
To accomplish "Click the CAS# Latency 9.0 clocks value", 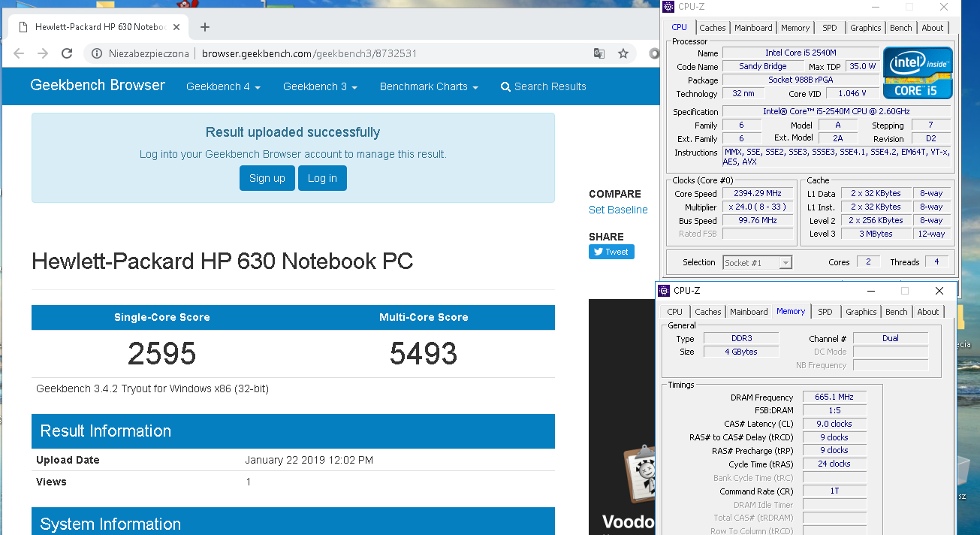I will [834, 424].
